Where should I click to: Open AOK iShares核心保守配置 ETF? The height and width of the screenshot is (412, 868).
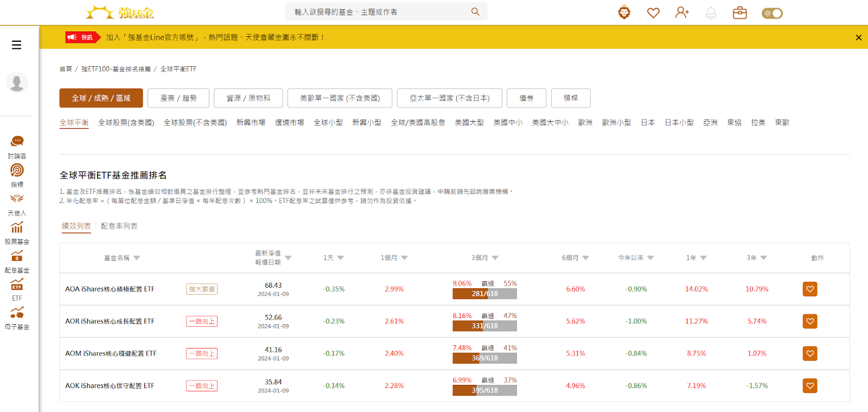[x=110, y=386]
